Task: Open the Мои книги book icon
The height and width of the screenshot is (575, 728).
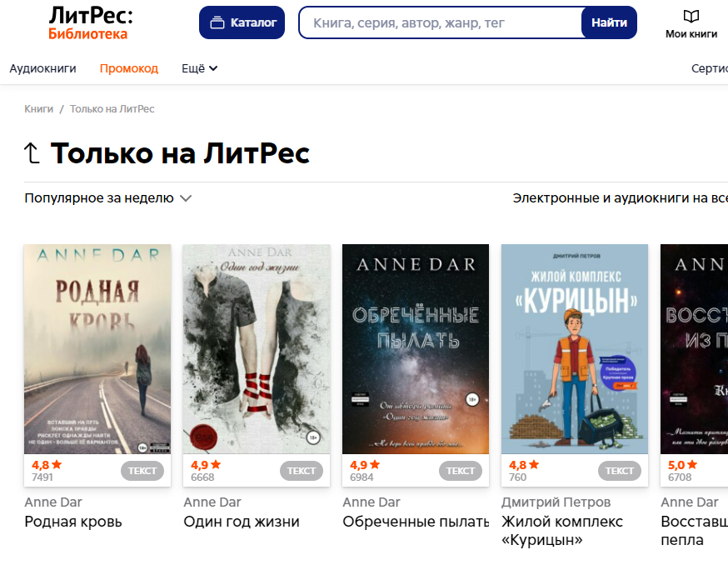Action: [691, 17]
